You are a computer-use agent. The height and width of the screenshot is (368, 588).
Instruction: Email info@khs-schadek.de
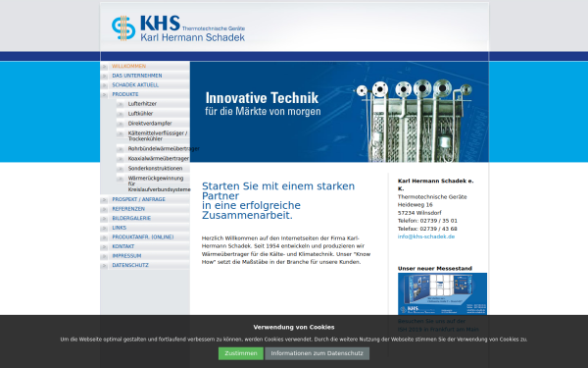pos(426,237)
